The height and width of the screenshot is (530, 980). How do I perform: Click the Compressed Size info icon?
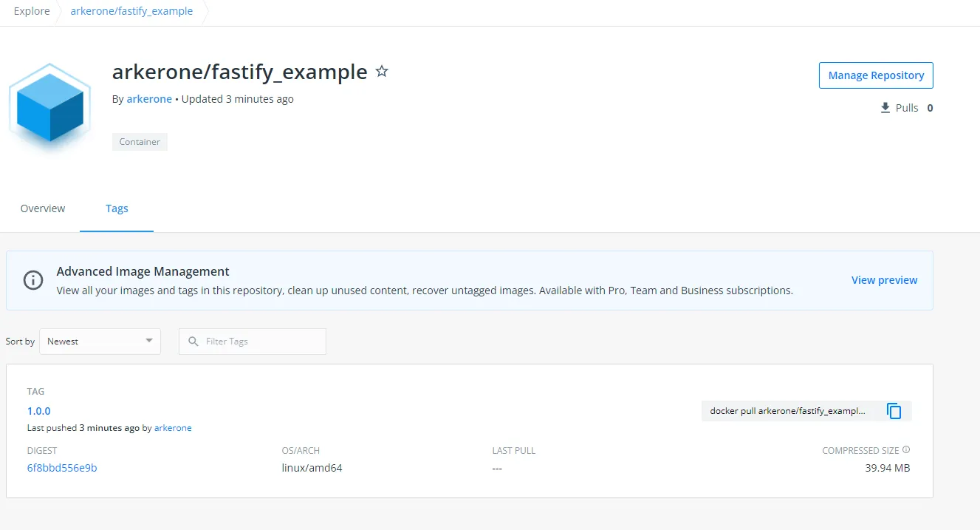point(907,449)
